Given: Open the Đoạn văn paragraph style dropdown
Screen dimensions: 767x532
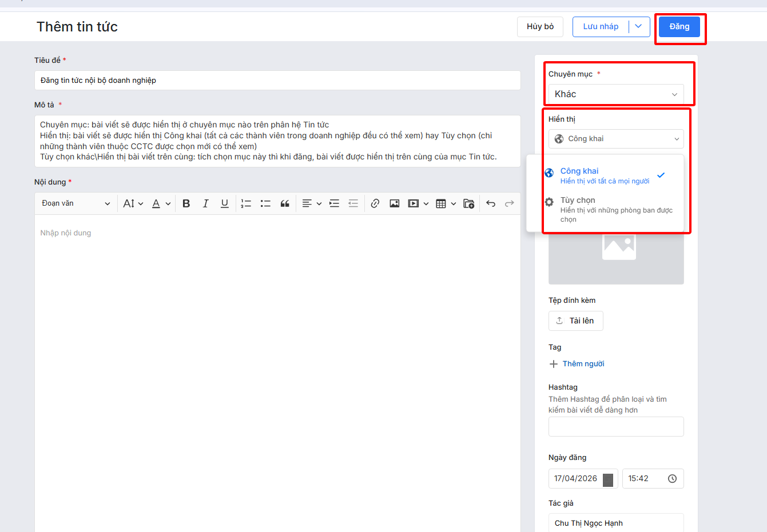Looking at the screenshot, I should coord(75,203).
